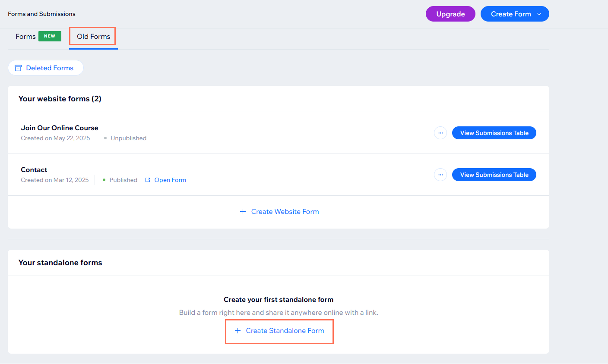Screen dimensions: 608x364
Task: View Submissions Table for Contact form
Action: [494, 175]
